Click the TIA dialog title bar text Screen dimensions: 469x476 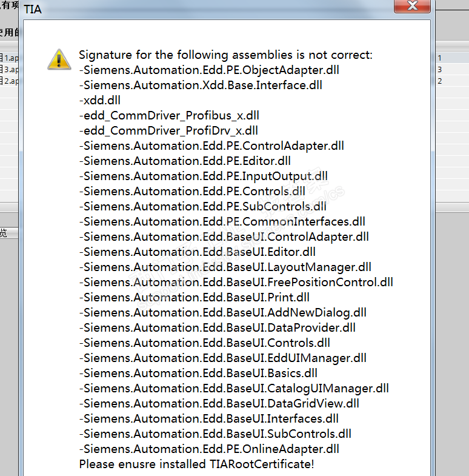coord(33,10)
